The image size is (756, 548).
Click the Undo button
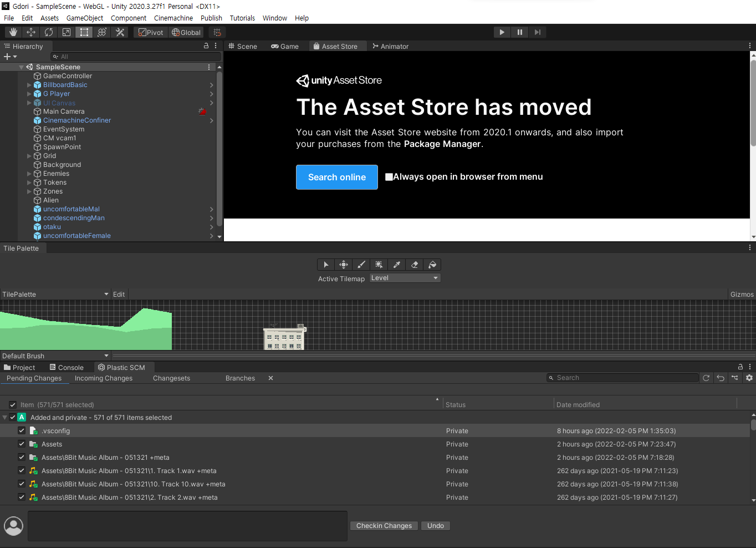click(x=436, y=526)
